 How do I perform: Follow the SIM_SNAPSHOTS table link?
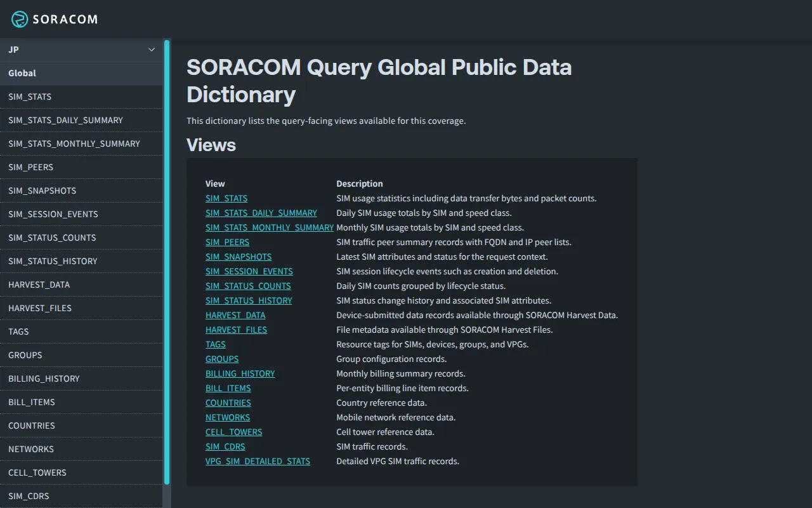tap(239, 257)
